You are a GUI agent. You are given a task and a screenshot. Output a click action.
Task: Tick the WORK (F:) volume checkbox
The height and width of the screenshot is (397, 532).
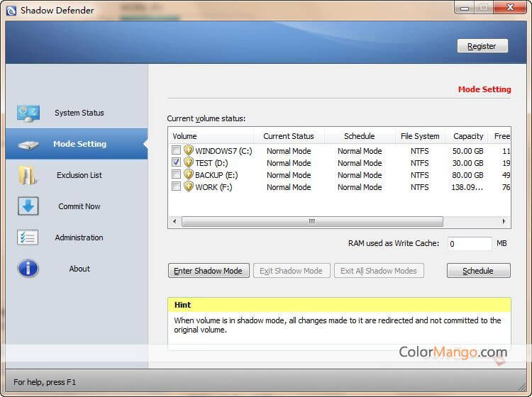[176, 187]
